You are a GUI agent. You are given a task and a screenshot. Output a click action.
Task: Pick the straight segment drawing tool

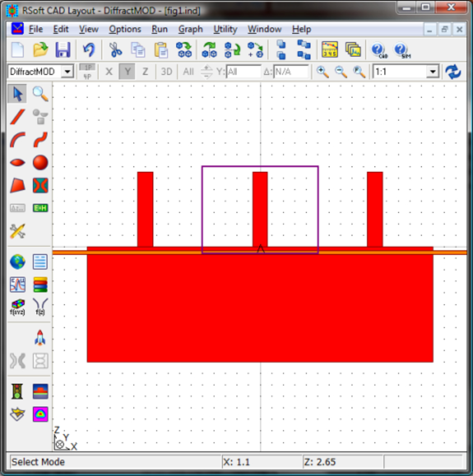tap(17, 116)
